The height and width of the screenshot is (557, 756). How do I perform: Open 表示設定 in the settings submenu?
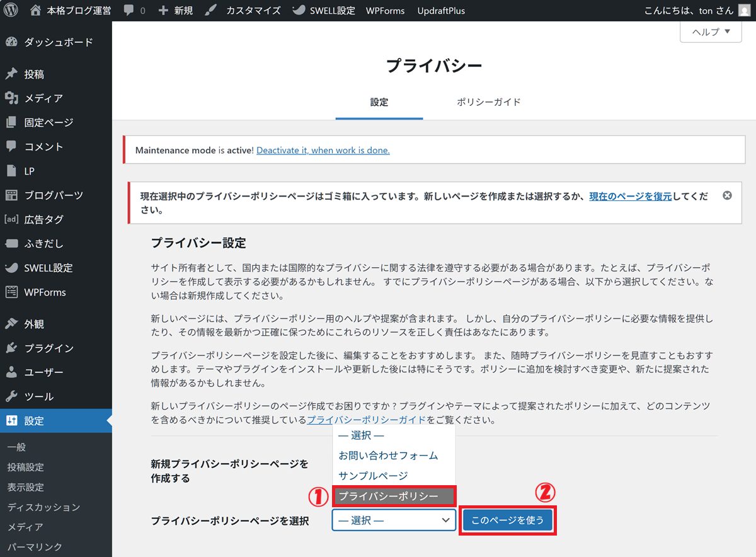[25, 487]
